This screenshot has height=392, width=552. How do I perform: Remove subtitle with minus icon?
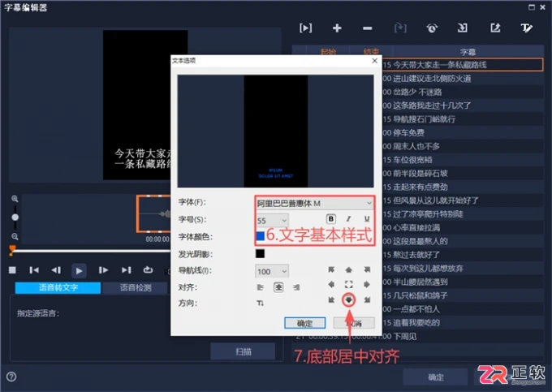(x=367, y=28)
